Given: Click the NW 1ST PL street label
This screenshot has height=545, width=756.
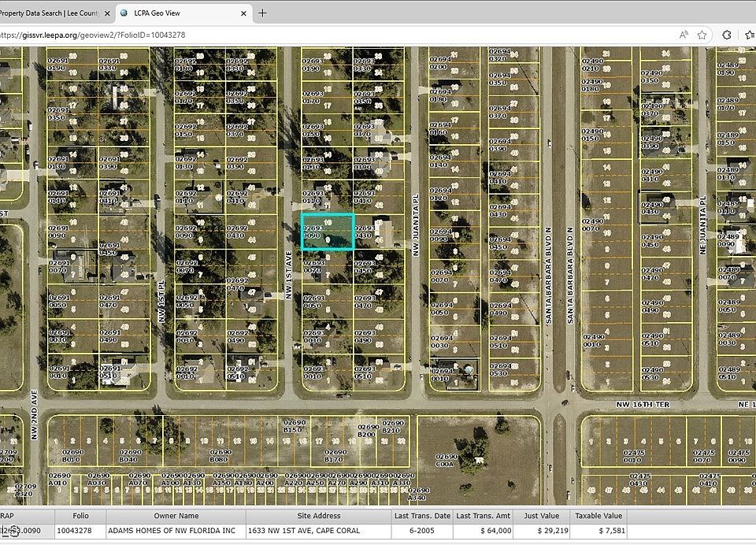Looking at the screenshot, I should coord(161,302).
